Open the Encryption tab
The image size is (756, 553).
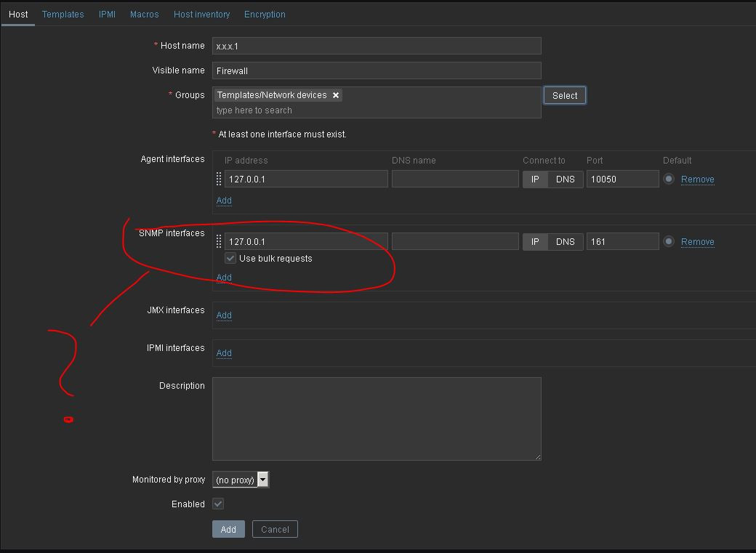[x=265, y=15]
